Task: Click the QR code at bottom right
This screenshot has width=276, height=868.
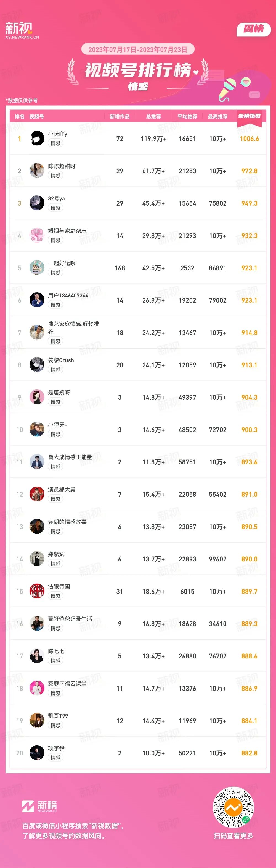Action: 233,807
